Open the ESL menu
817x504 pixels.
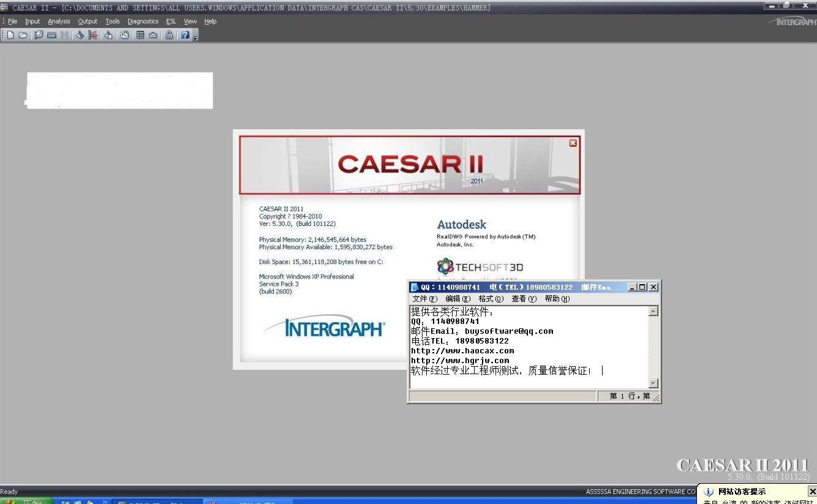[x=171, y=21]
